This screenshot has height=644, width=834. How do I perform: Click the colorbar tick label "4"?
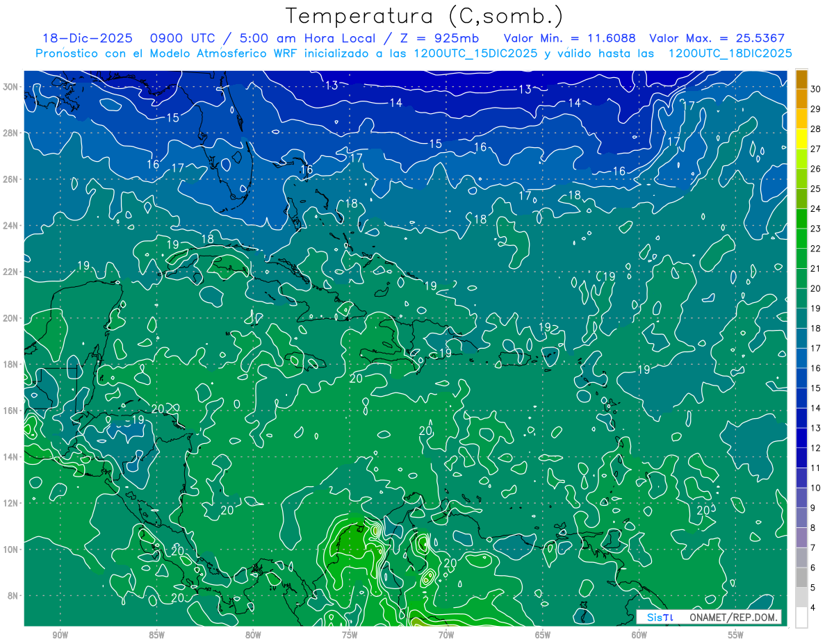tap(814, 608)
